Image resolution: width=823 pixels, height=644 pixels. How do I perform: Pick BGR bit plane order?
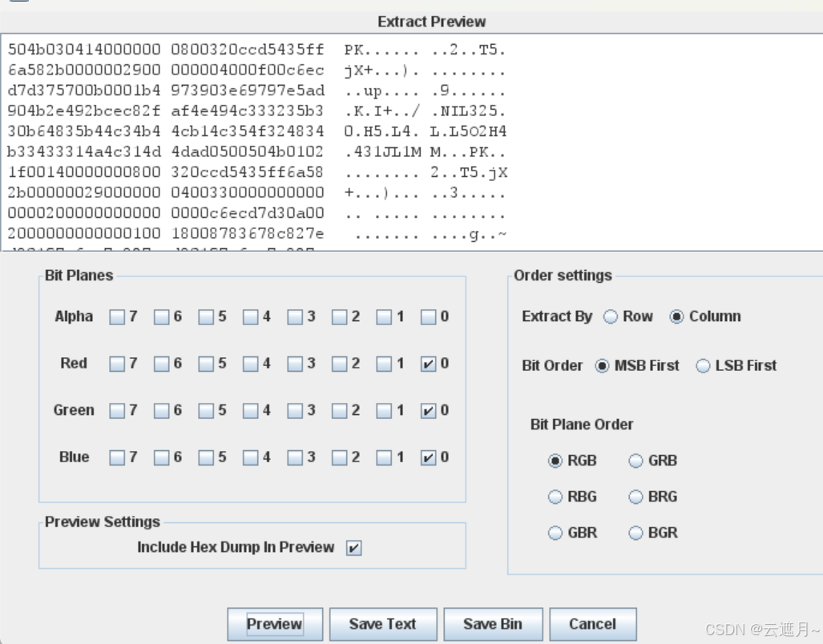635,533
